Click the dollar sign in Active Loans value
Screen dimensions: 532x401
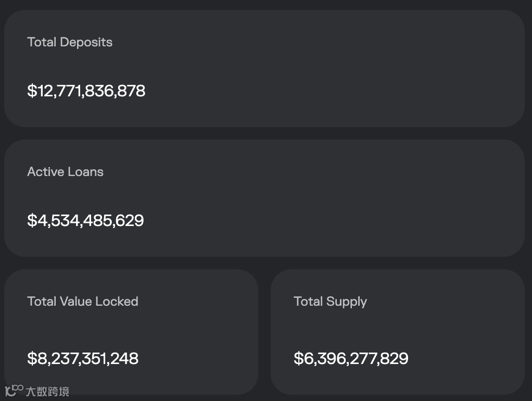tap(31, 220)
